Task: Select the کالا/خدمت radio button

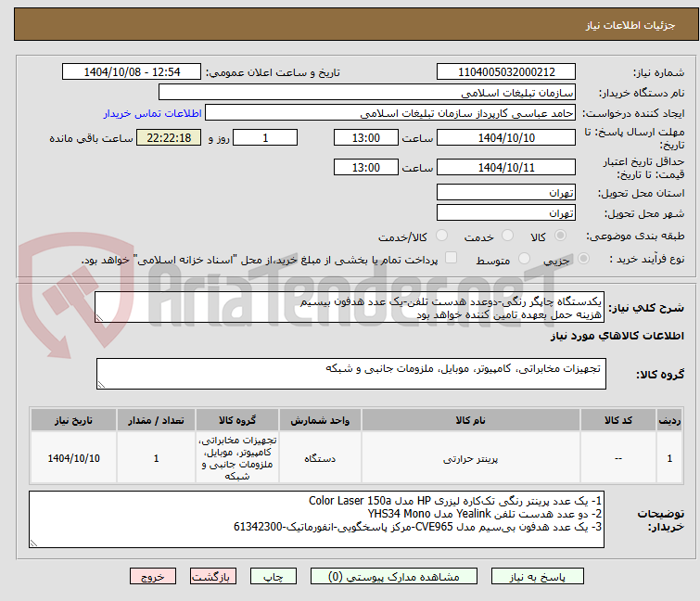Action: point(441,236)
